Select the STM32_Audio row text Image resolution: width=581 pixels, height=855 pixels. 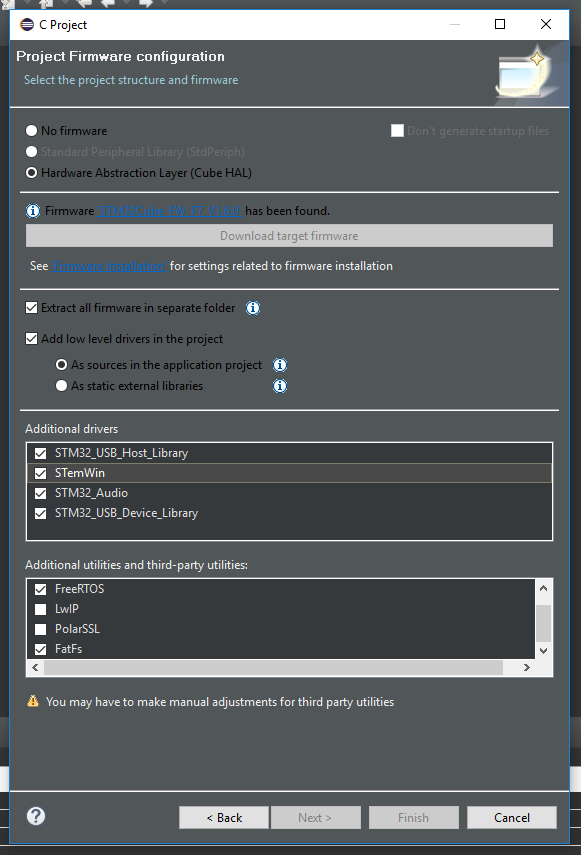92,493
